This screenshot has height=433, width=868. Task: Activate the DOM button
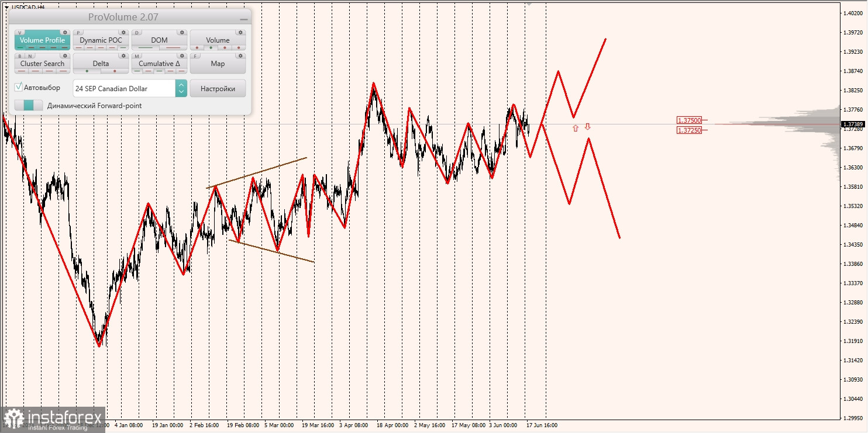[x=159, y=40]
